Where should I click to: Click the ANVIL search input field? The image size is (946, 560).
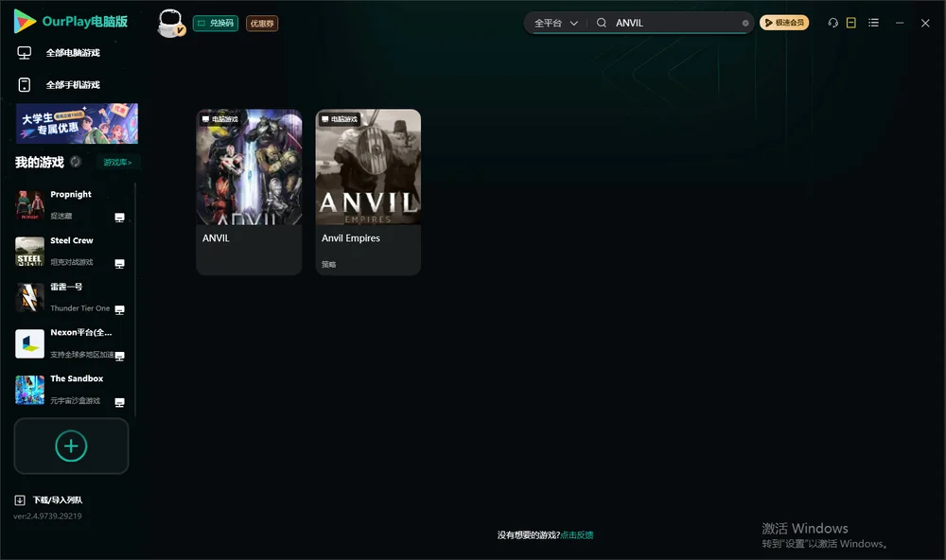pyautogui.click(x=677, y=23)
